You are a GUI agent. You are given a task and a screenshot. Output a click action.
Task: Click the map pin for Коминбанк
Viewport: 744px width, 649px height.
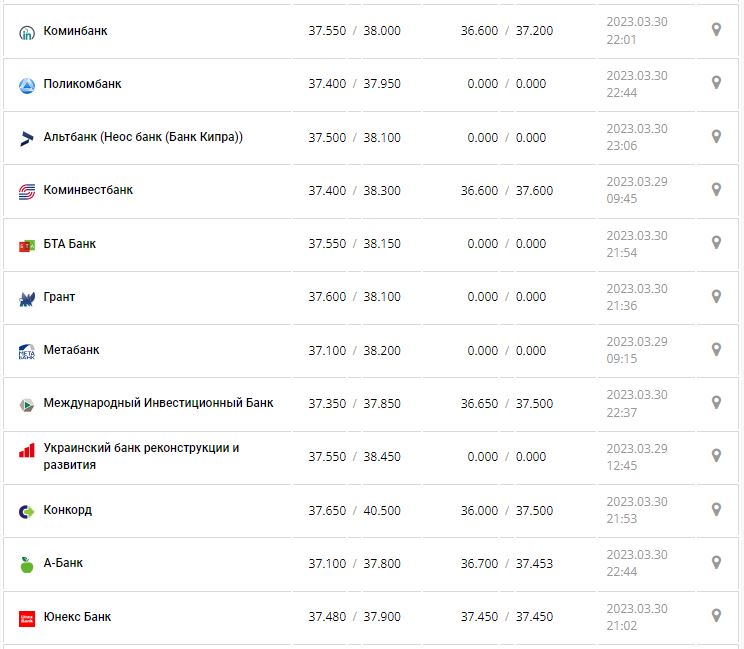click(716, 30)
